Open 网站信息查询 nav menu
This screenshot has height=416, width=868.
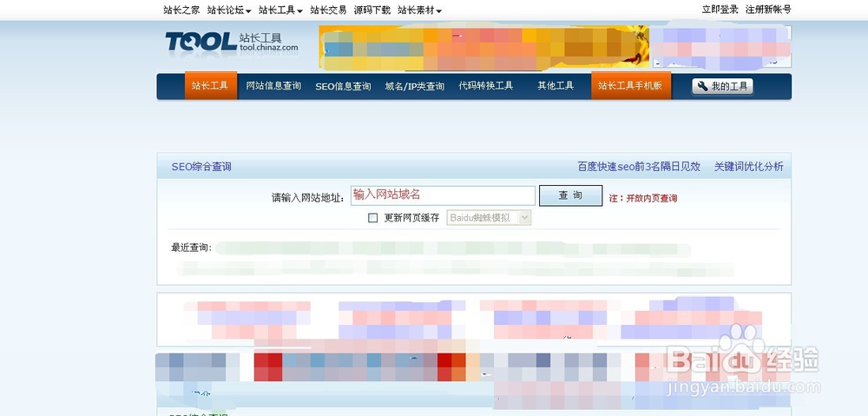(273, 86)
